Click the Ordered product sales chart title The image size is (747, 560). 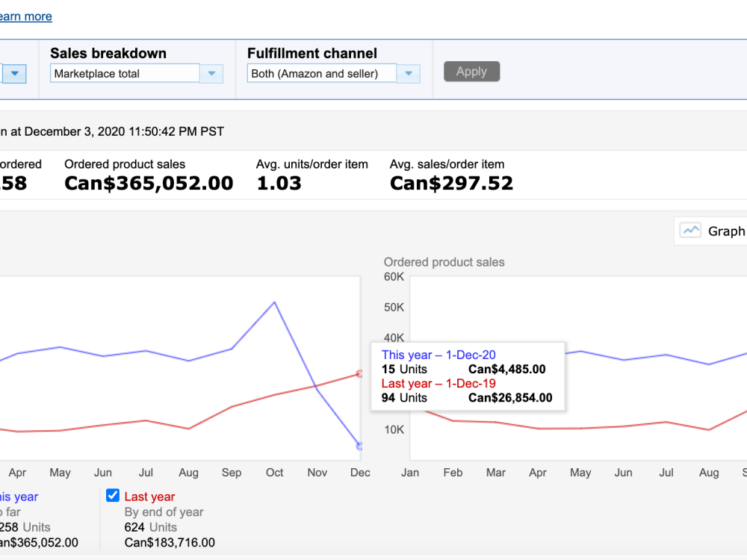444,262
